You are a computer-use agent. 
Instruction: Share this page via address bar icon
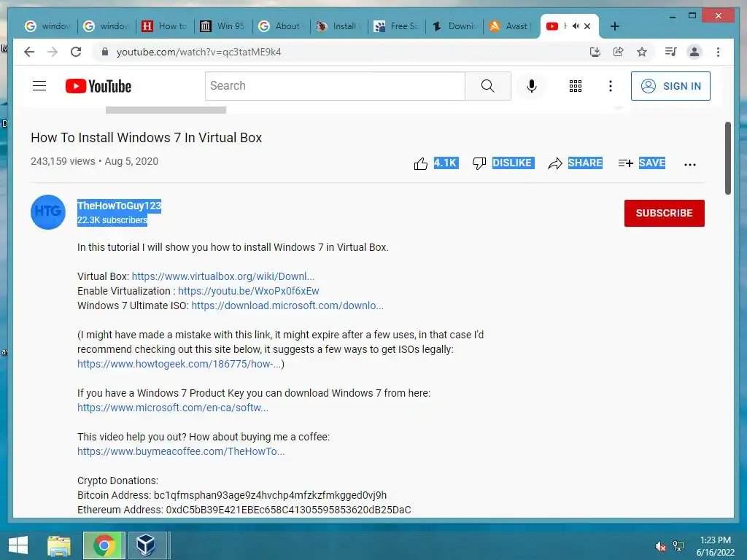[619, 52]
